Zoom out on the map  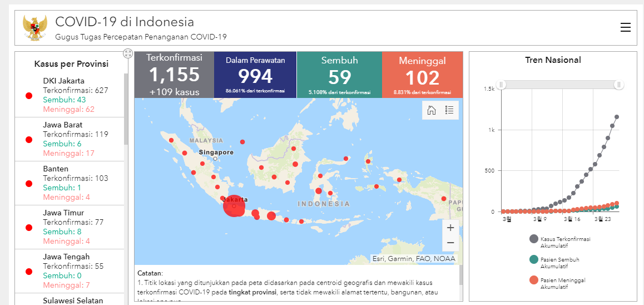click(450, 243)
